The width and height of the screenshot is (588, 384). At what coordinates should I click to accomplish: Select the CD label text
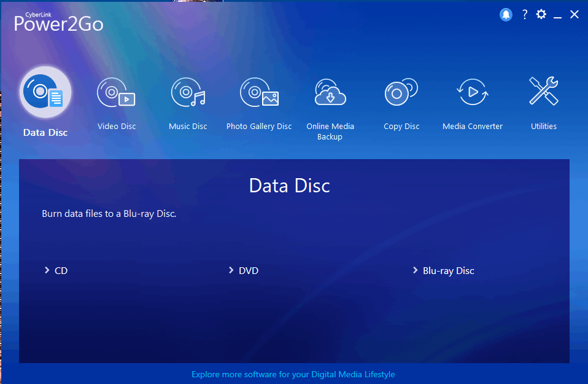point(61,270)
